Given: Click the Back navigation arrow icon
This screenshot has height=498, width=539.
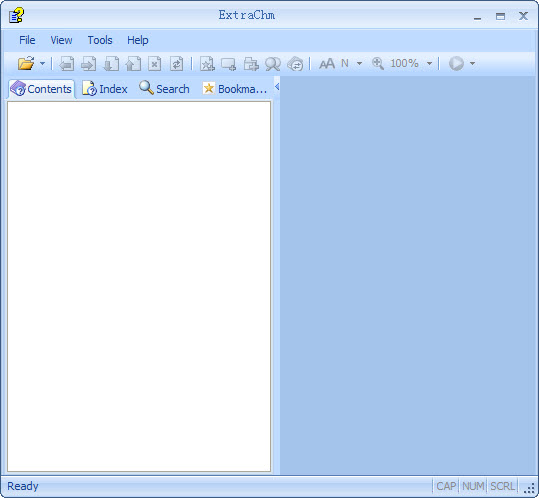Looking at the screenshot, I should (67, 64).
